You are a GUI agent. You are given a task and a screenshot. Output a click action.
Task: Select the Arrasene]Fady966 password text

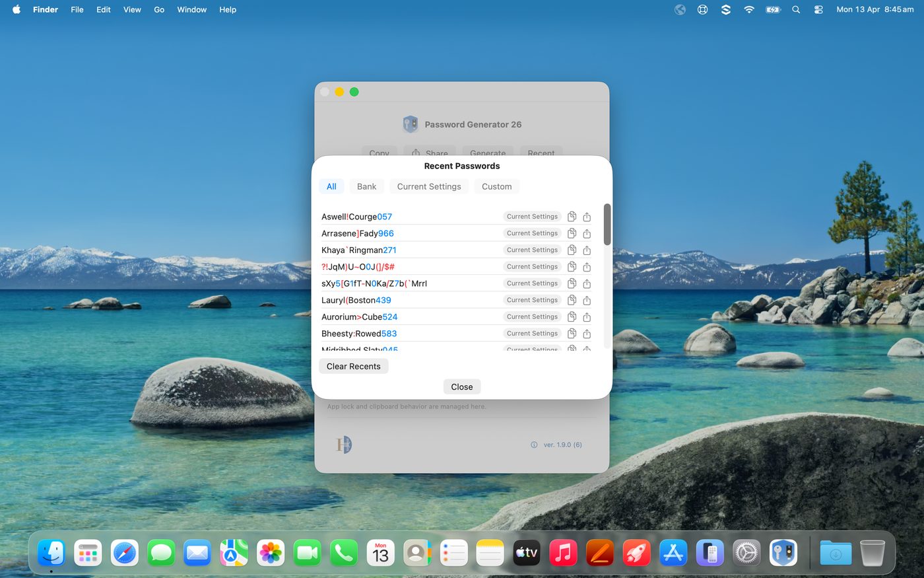[x=358, y=233]
